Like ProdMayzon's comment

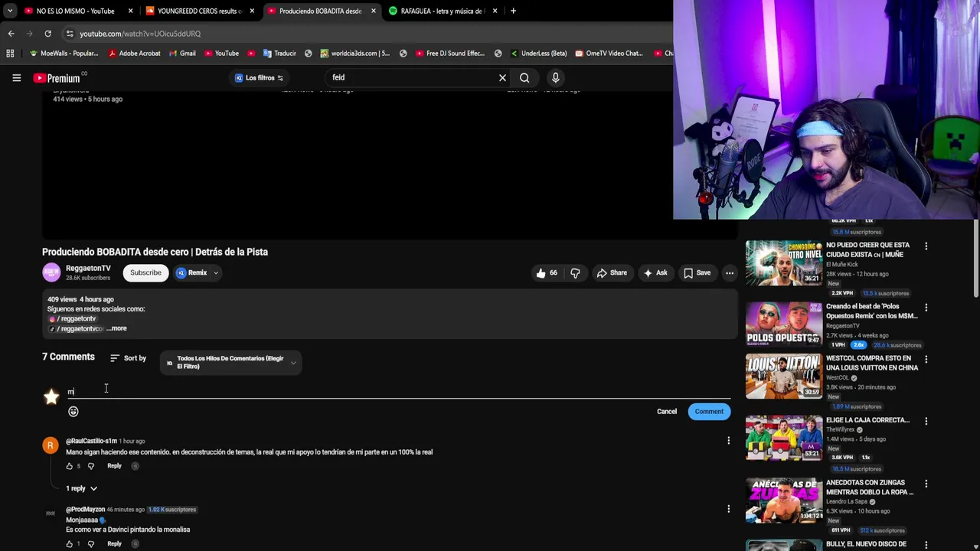click(69, 544)
